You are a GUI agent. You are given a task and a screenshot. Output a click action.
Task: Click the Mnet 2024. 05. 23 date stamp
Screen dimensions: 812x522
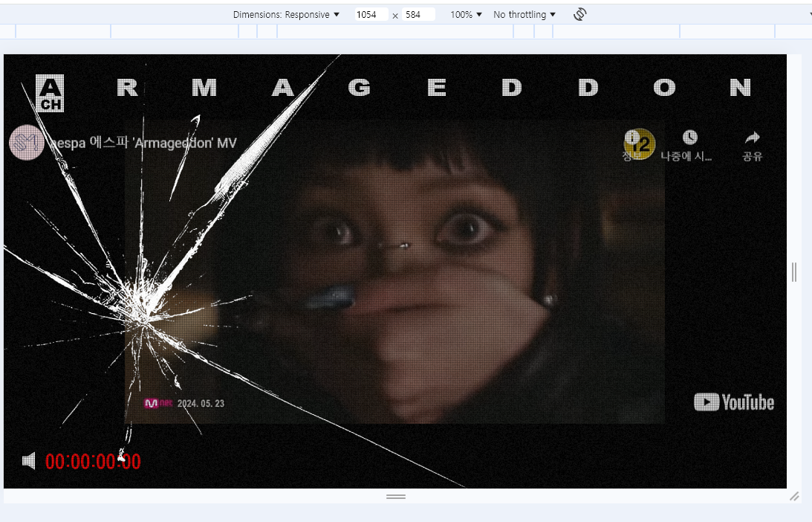coord(183,403)
